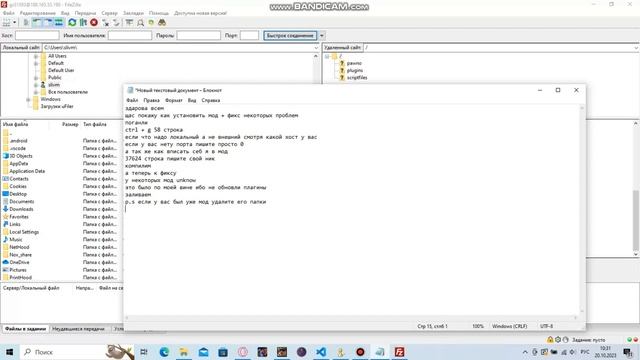
Task: Click the Пароль input field
Action: click(198, 36)
